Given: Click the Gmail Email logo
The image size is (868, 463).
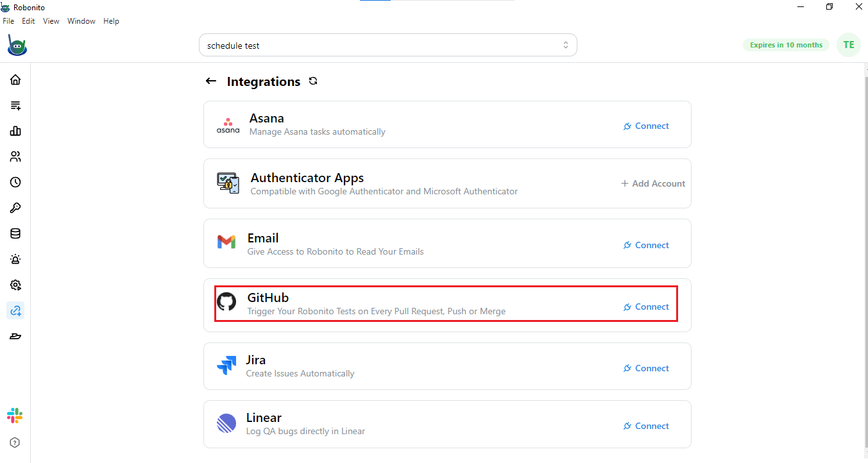Looking at the screenshot, I should point(226,242).
